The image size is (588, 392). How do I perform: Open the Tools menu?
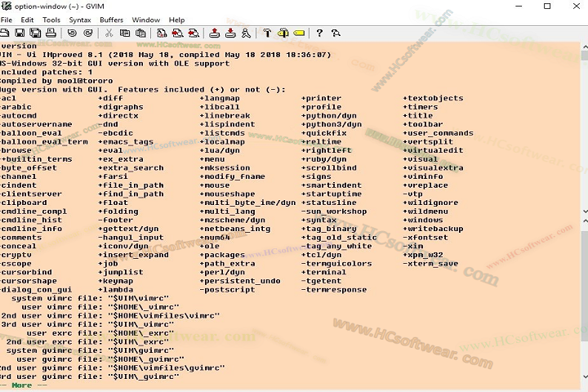click(x=51, y=20)
